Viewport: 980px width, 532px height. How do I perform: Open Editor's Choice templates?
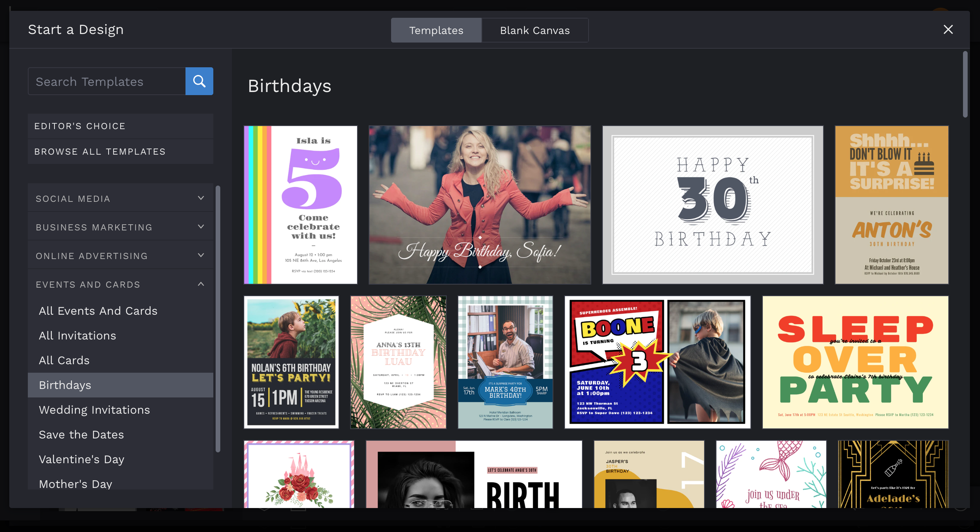coord(121,126)
